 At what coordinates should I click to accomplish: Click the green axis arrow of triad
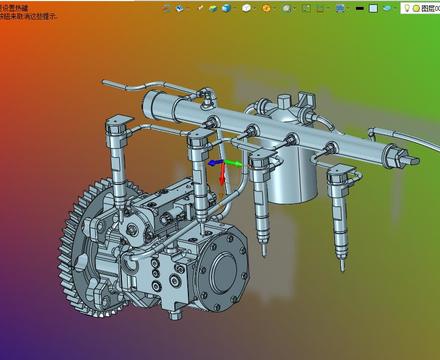235,163
